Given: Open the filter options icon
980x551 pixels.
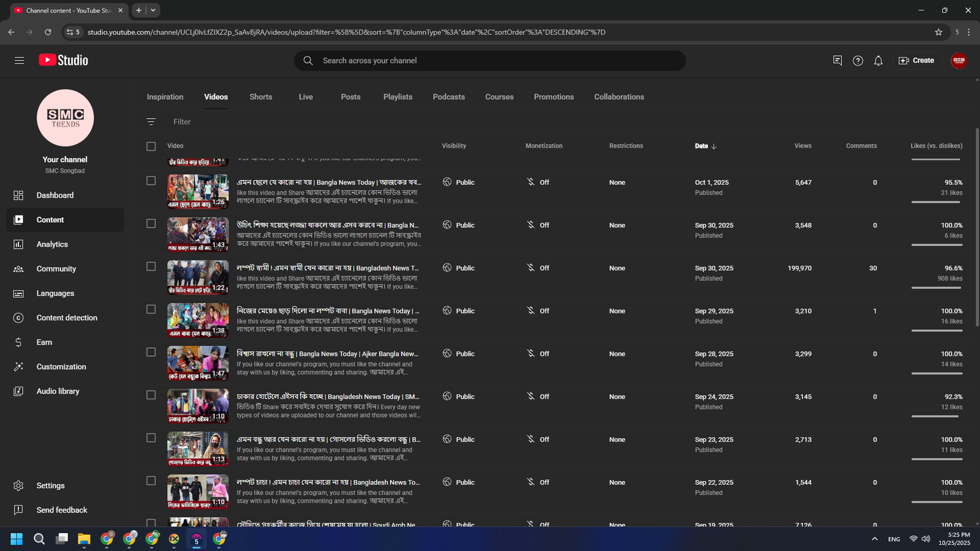Looking at the screenshot, I should [151, 122].
